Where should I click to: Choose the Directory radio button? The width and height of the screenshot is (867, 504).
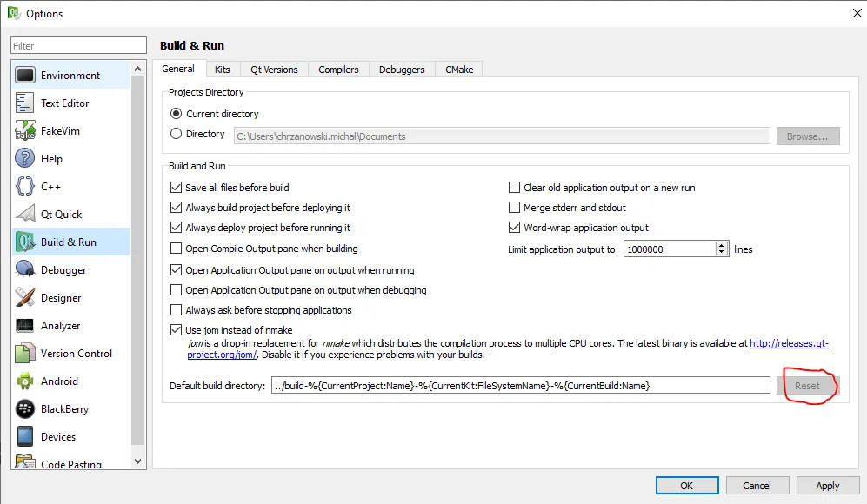pos(176,134)
